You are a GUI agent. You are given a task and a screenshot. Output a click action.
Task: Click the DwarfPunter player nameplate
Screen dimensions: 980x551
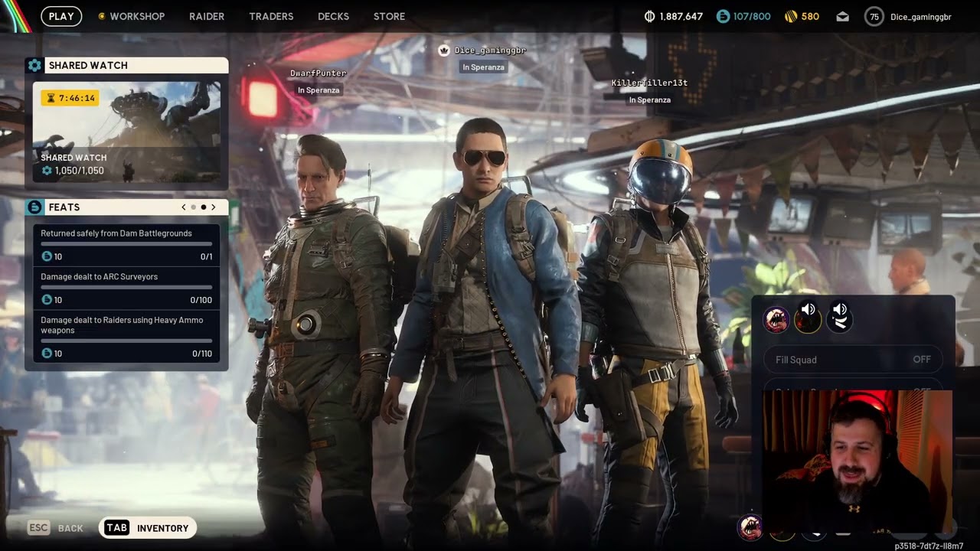click(318, 73)
